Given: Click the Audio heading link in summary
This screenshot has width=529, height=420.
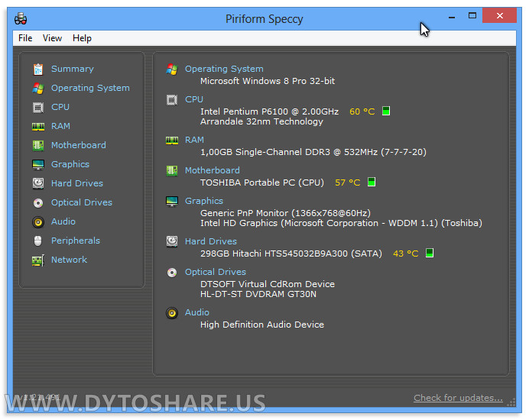Looking at the screenshot, I should [x=197, y=312].
